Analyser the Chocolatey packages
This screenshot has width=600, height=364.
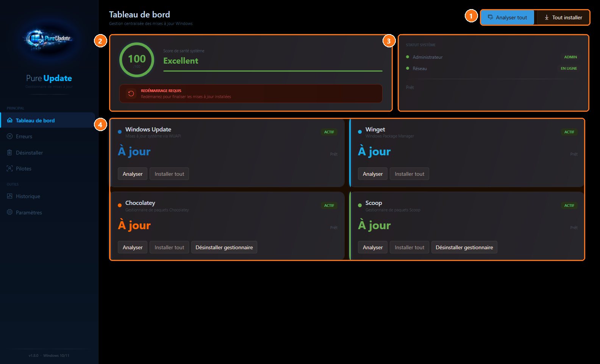coord(133,247)
